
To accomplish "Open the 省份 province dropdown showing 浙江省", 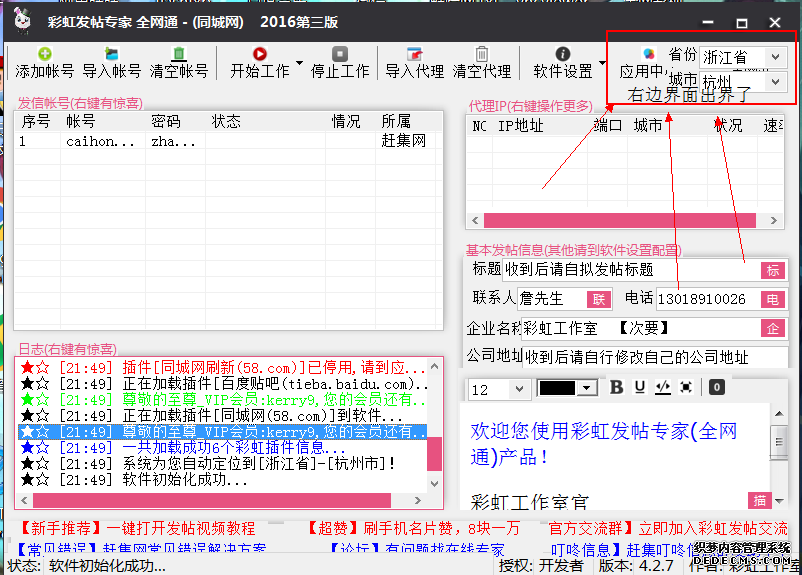I will click(775, 57).
